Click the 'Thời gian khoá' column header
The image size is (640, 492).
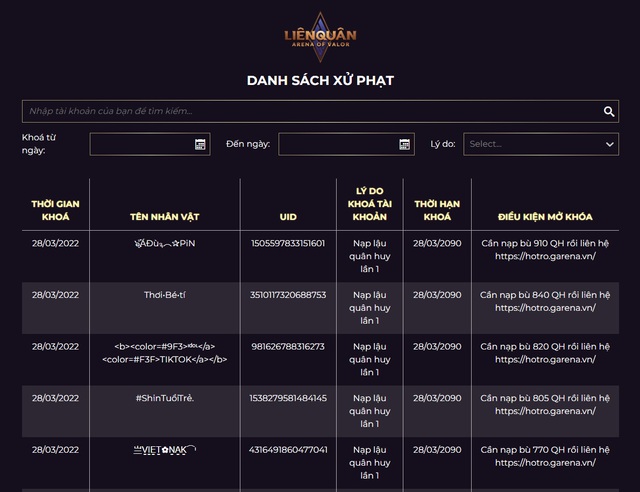[x=55, y=210]
